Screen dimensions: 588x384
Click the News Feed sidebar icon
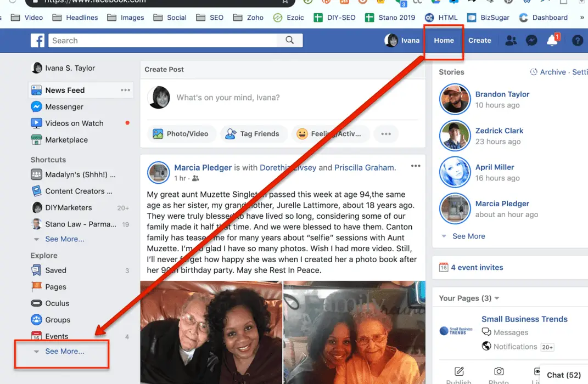[36, 91]
